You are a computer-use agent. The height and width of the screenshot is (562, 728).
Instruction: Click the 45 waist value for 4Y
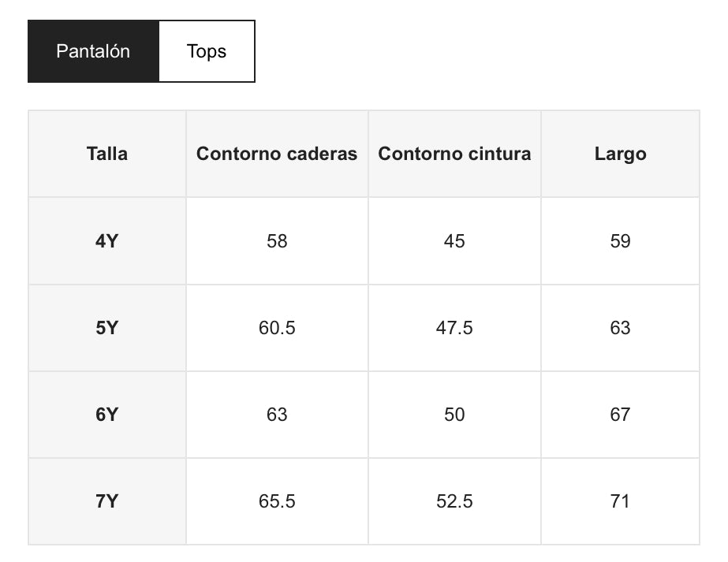coord(454,241)
